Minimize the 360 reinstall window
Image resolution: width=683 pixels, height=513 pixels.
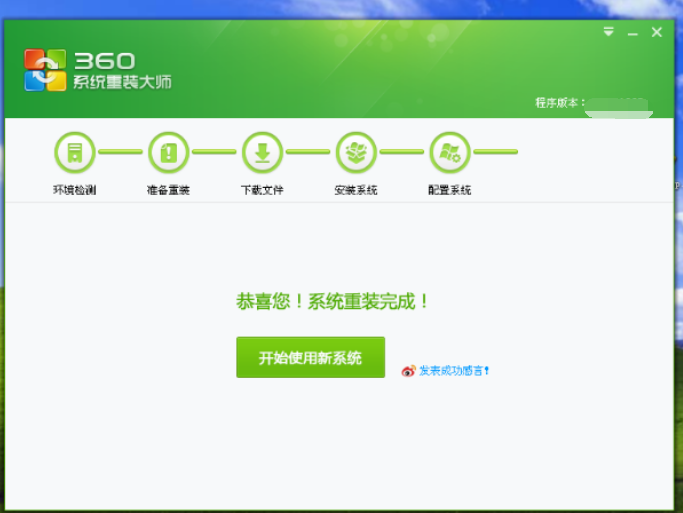click(x=632, y=33)
